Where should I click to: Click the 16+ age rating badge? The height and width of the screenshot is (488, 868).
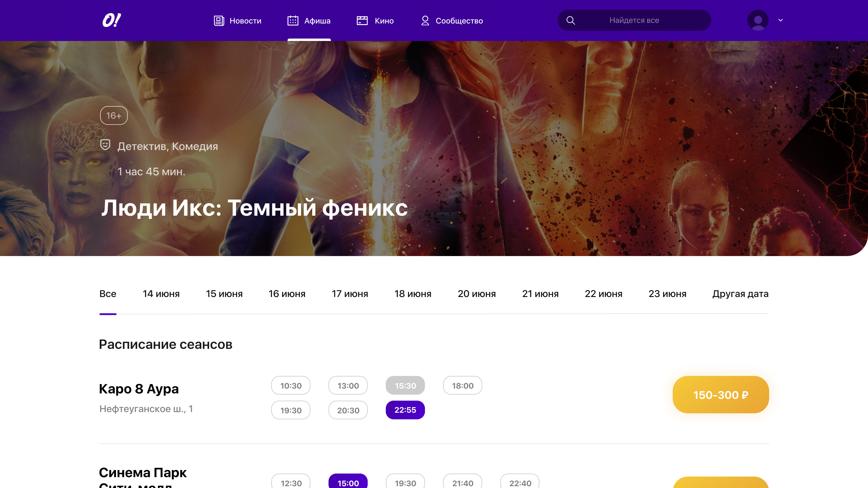pyautogui.click(x=114, y=115)
